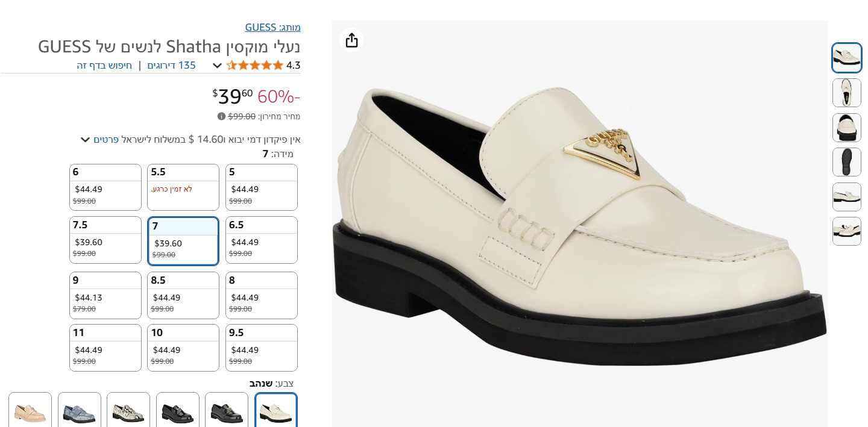
Task: Open the GUESS brand link
Action: [x=272, y=27]
